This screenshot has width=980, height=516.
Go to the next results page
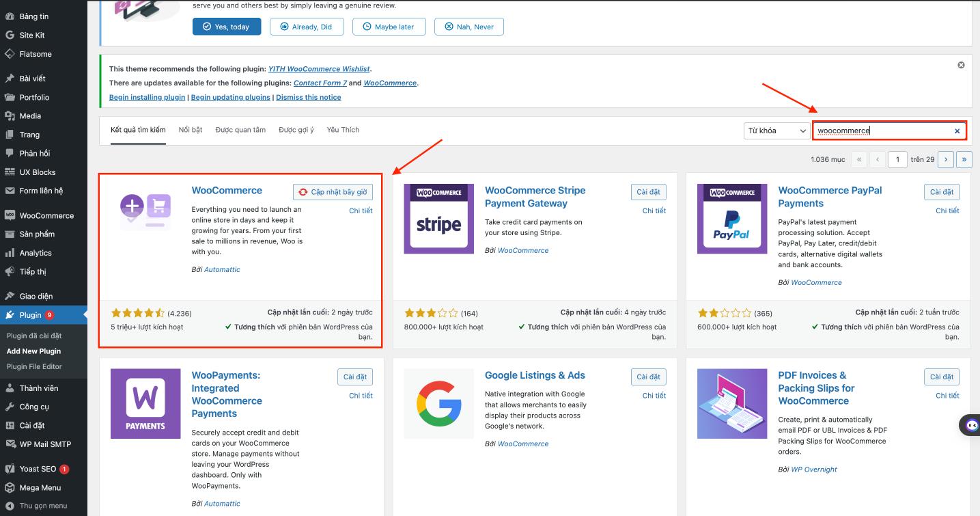click(946, 159)
